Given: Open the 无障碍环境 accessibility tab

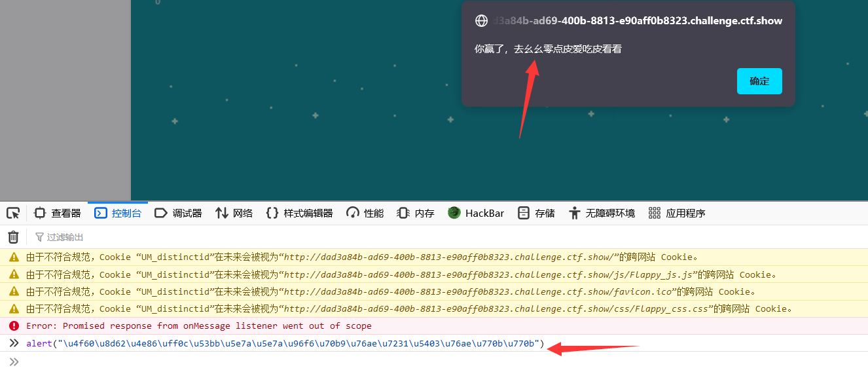Looking at the screenshot, I should point(602,213).
